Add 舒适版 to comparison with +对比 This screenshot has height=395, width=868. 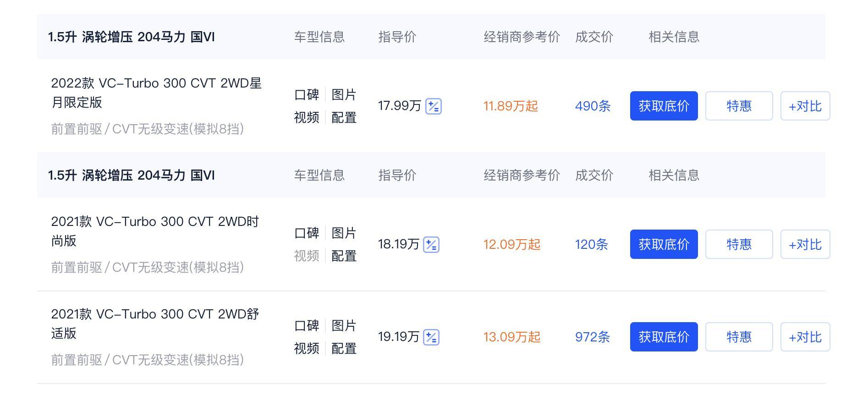pos(805,337)
